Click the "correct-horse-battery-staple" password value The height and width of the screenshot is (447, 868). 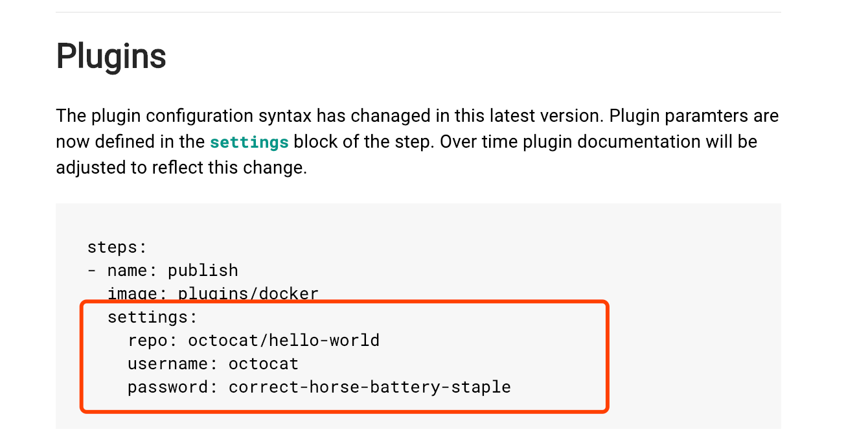369,387
